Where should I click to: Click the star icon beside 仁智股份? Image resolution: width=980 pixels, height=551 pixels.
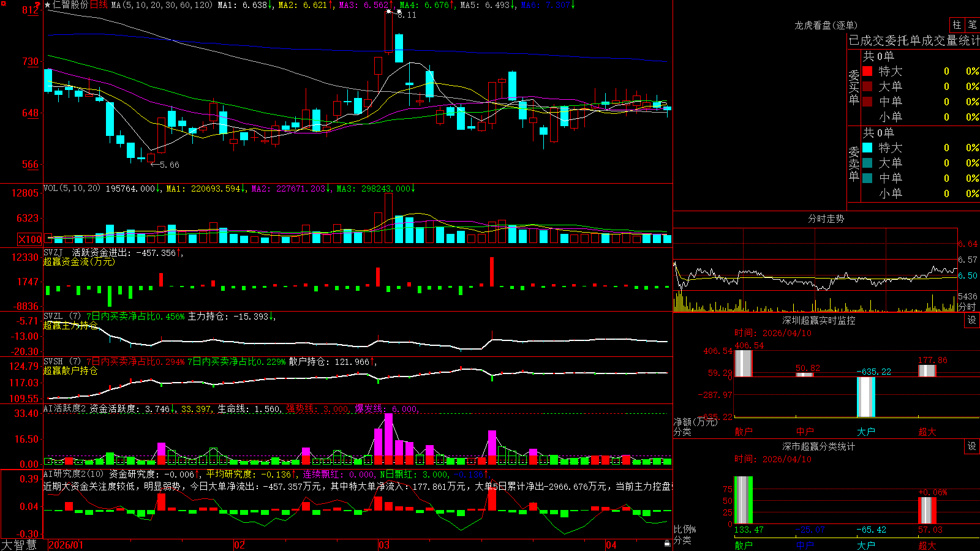click(48, 5)
